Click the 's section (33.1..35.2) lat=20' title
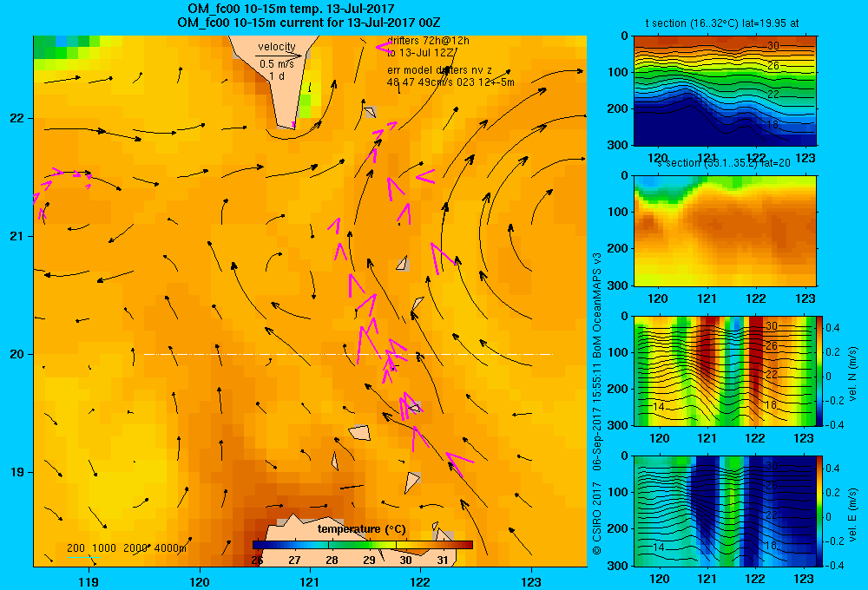The width and height of the screenshot is (868, 590). point(724,163)
